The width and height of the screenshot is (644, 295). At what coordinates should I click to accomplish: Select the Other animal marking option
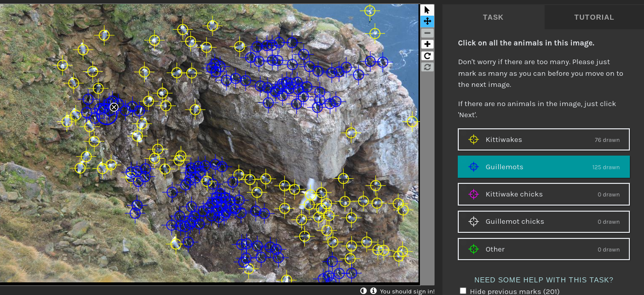pyautogui.click(x=544, y=249)
